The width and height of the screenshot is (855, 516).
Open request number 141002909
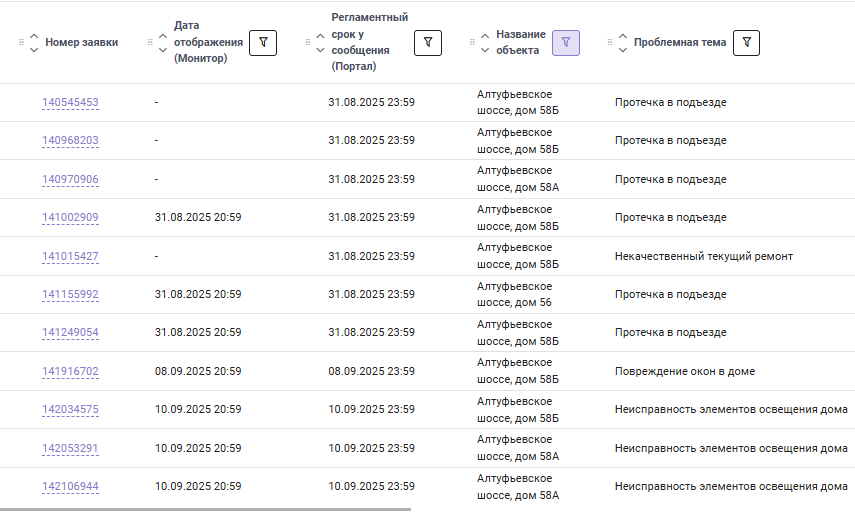(x=70, y=217)
